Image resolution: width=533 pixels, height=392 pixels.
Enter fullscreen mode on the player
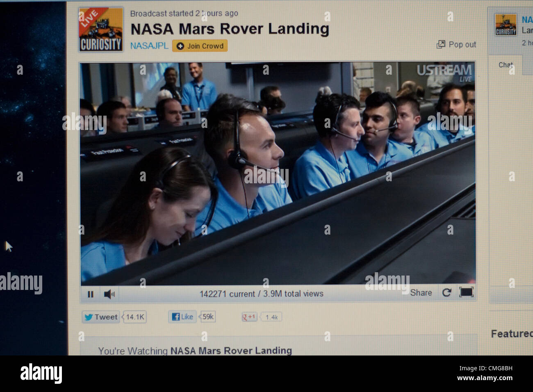click(x=466, y=292)
